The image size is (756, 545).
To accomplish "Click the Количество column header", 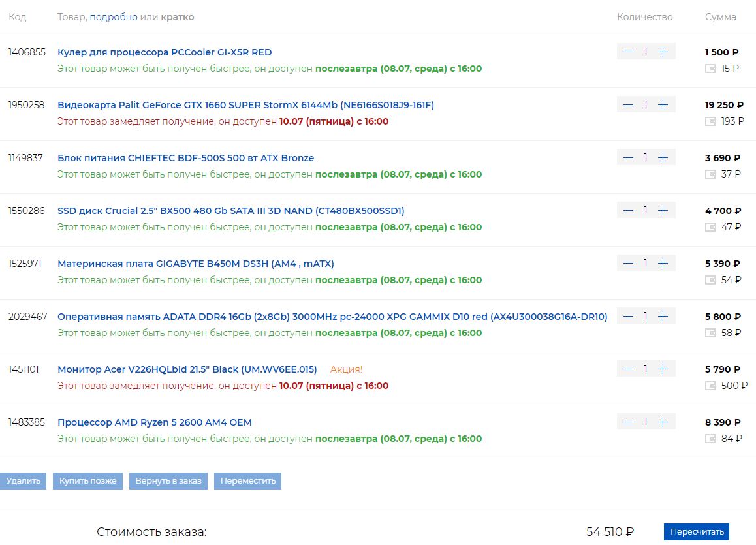I will pos(644,17).
